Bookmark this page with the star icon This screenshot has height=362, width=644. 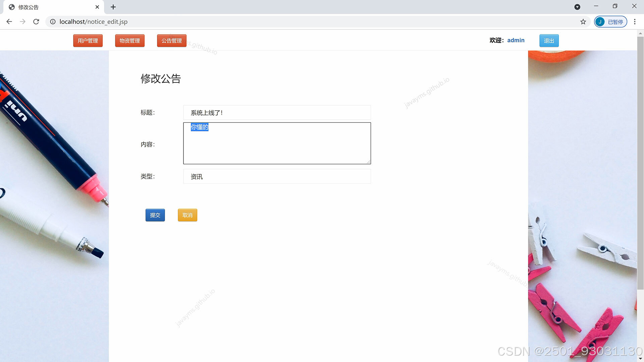[583, 21]
